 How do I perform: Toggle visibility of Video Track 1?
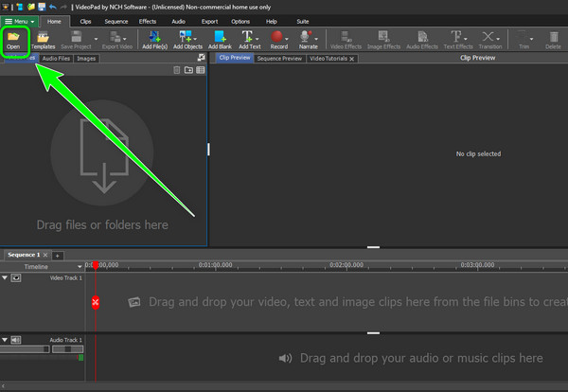pyautogui.click(x=16, y=277)
